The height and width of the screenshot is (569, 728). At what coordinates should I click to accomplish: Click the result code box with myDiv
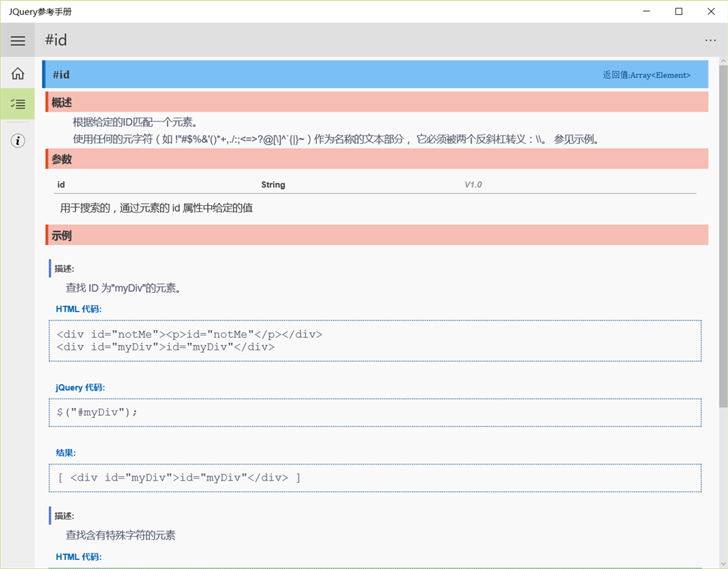click(375, 478)
